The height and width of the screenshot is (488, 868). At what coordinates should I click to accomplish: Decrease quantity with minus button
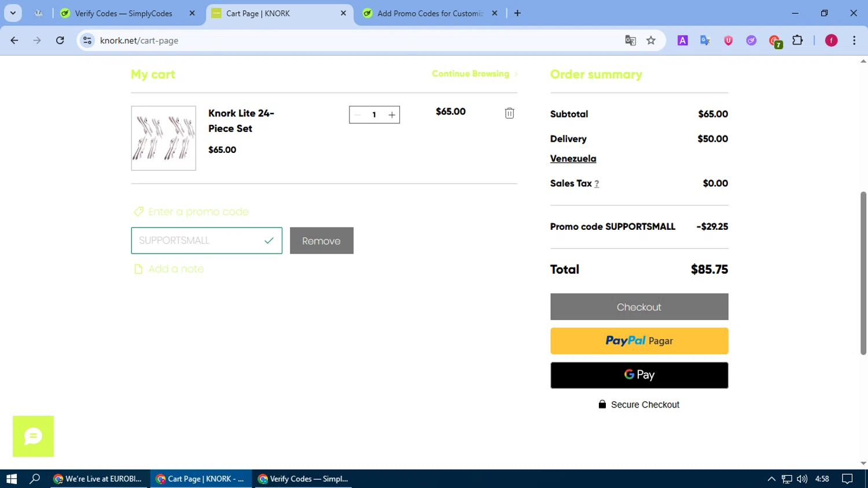click(x=358, y=115)
